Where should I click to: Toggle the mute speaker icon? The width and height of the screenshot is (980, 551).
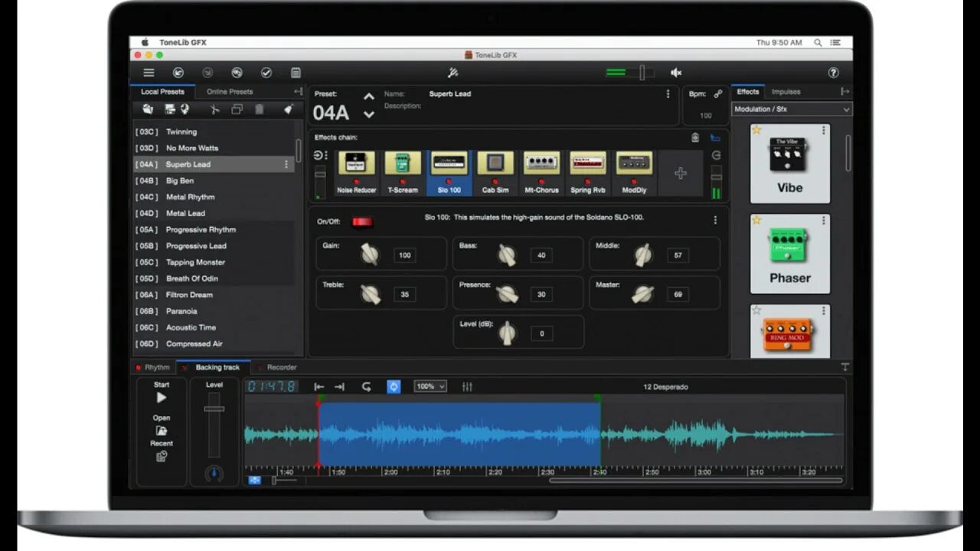coord(676,73)
